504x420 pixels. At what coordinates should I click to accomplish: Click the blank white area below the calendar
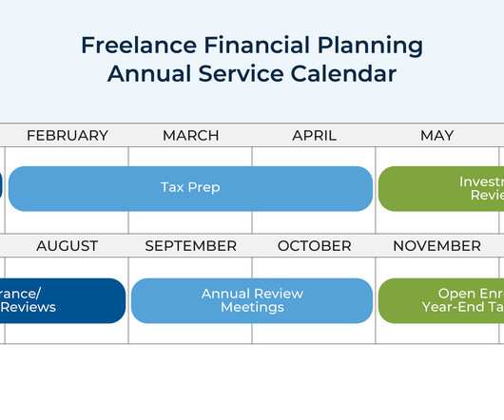(x=252, y=382)
